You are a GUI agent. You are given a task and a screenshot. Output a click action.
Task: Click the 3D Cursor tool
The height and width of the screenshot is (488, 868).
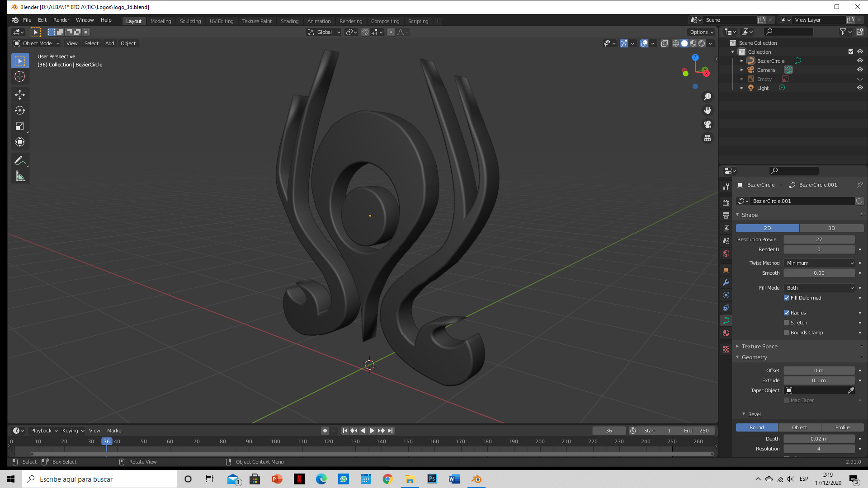(x=20, y=76)
